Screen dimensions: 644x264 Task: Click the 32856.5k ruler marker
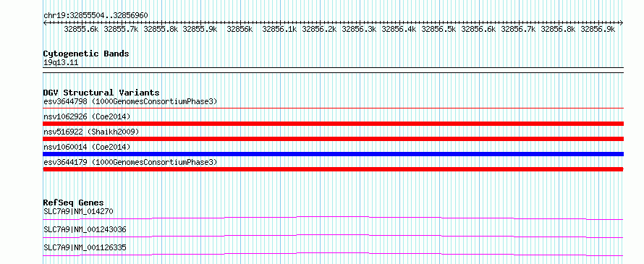438,29
